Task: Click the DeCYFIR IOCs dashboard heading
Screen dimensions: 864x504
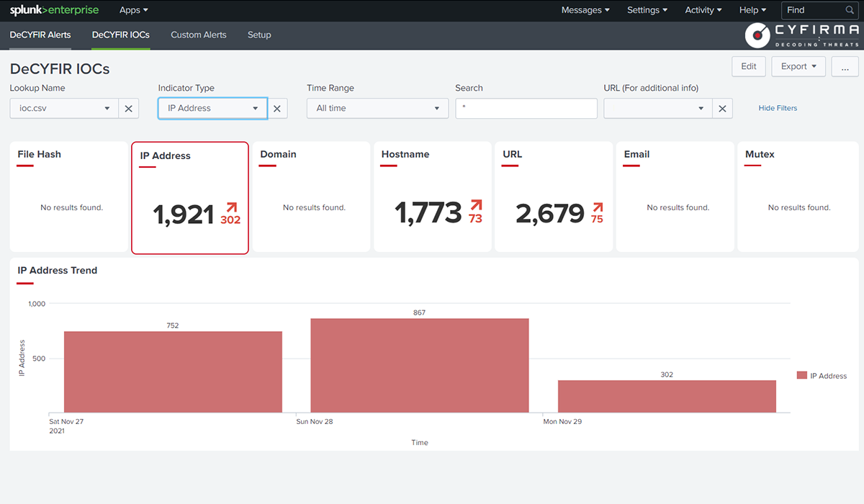Action: (x=60, y=69)
